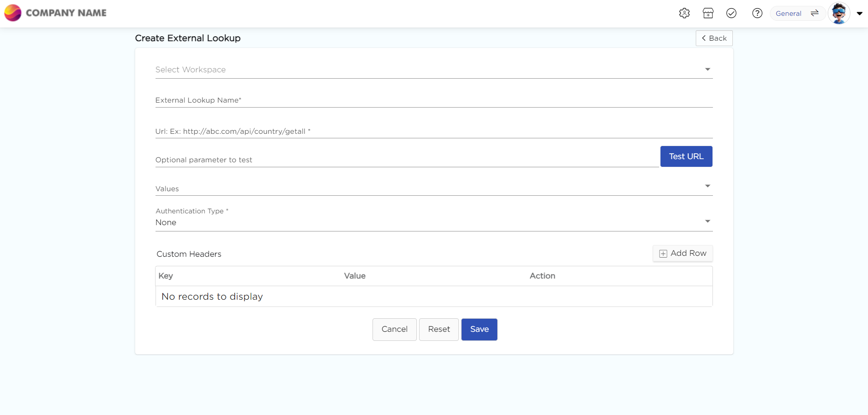Click the store marketplace icon

[708, 13]
